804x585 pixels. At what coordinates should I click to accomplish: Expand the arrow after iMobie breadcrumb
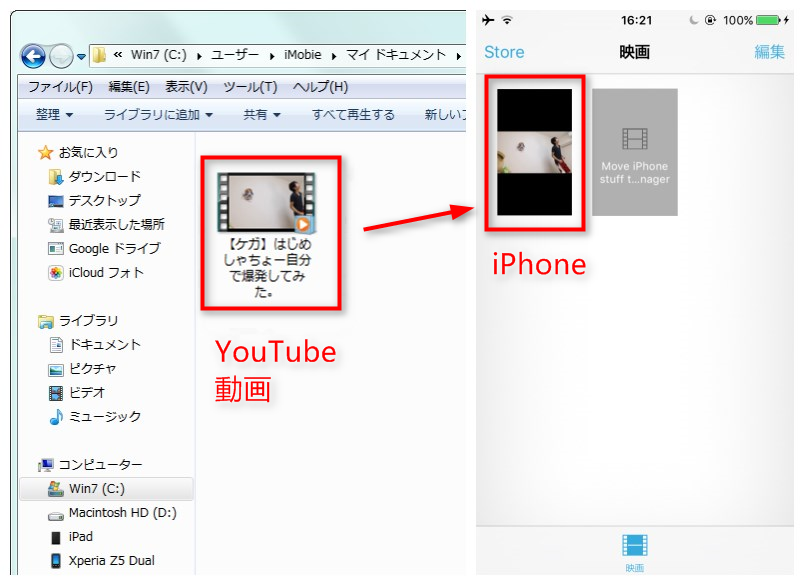334,56
